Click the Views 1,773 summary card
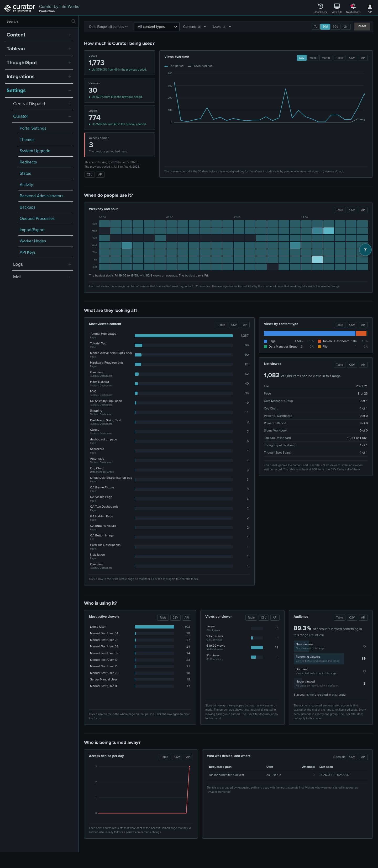This screenshot has height=868, width=378. click(119, 63)
